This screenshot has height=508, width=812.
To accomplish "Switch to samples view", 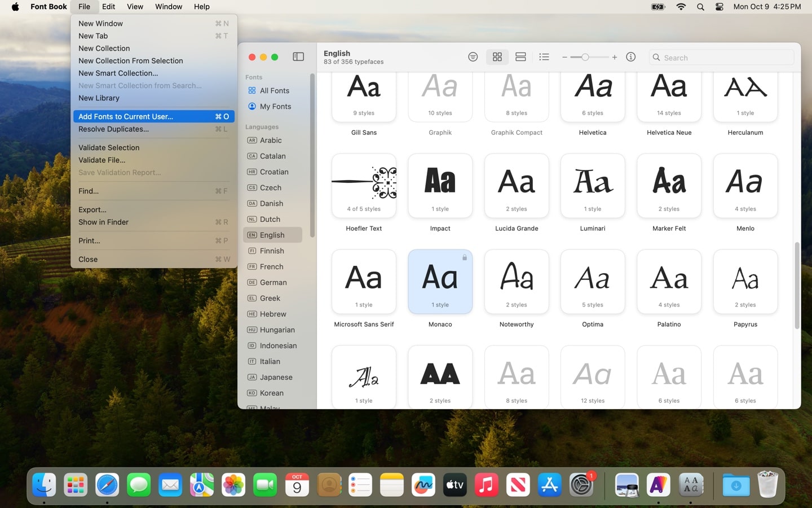I will coord(520,57).
